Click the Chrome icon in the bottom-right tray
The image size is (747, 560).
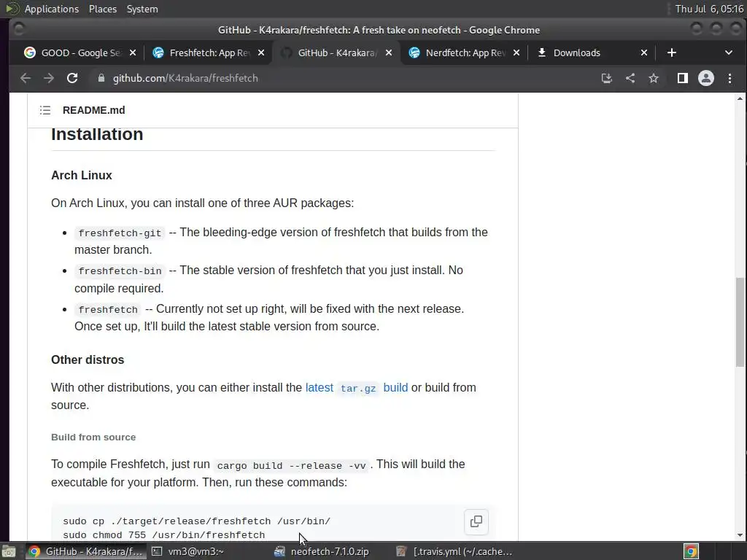692,551
